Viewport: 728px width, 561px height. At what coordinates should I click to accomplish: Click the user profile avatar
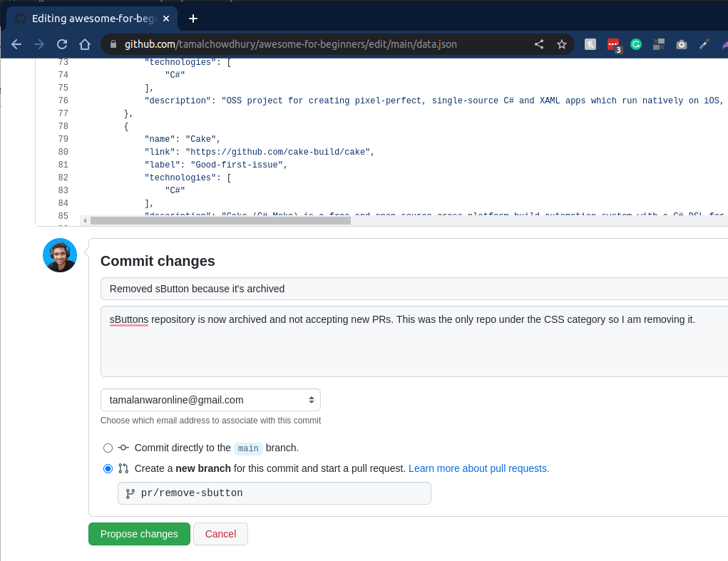(x=60, y=255)
